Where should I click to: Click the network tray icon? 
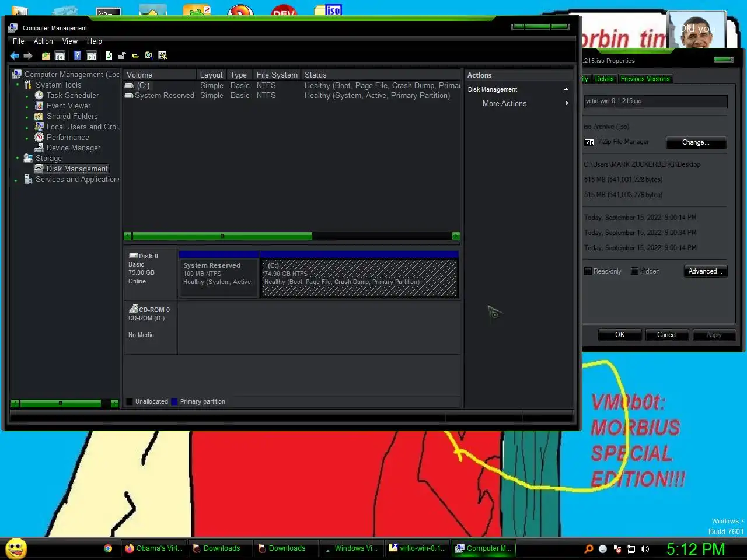point(631,549)
